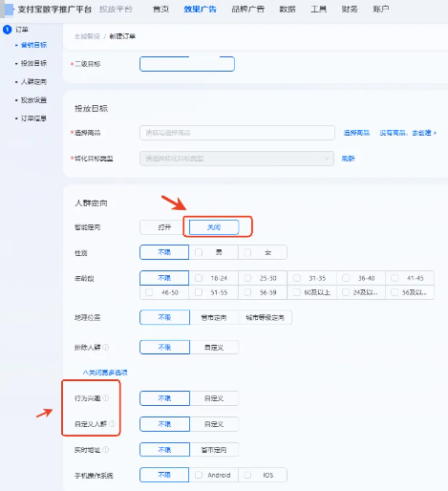This screenshot has width=448, height=491.
Task: Open the 二级目标 dropdown box
Action: 187,64
